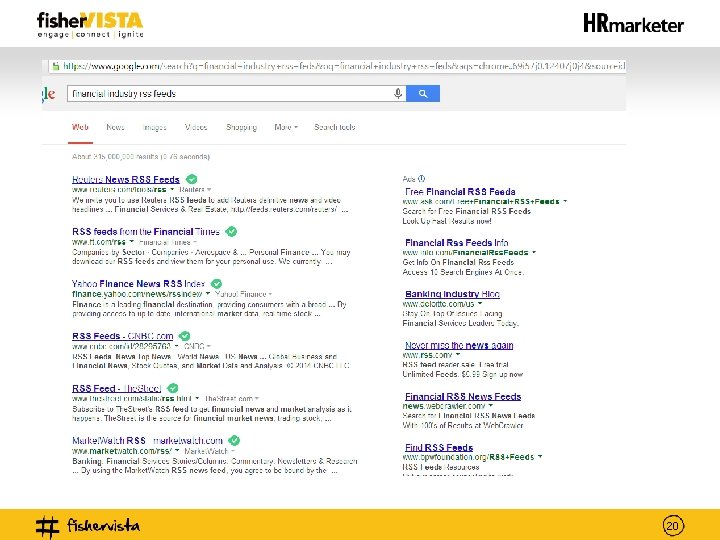Screen dimensions: 720x540
Task: Open Search tools
Action: click(335, 127)
